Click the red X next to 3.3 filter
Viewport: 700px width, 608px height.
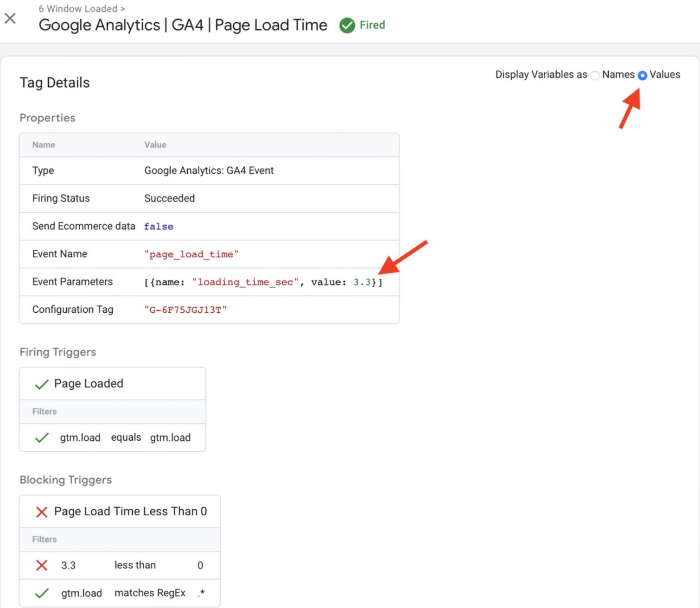(42, 565)
